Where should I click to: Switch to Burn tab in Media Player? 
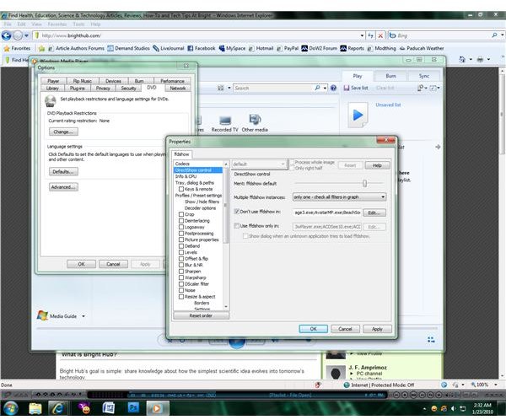390,76
